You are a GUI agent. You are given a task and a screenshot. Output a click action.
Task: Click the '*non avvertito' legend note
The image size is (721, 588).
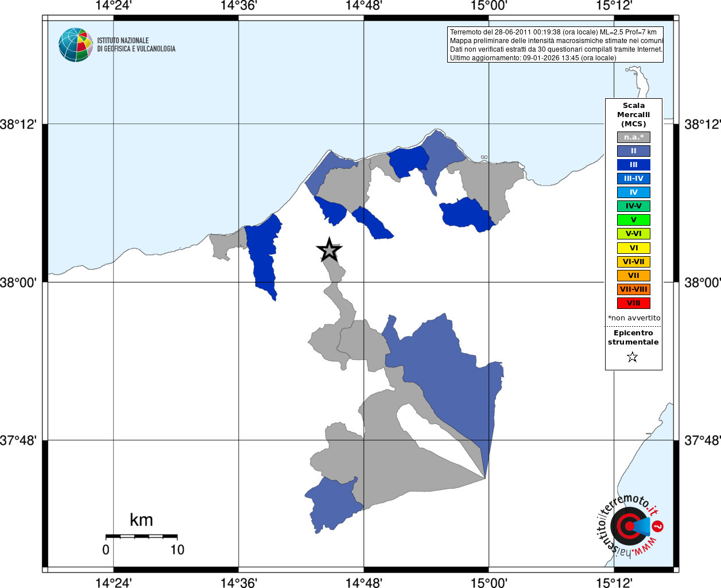pyautogui.click(x=634, y=318)
